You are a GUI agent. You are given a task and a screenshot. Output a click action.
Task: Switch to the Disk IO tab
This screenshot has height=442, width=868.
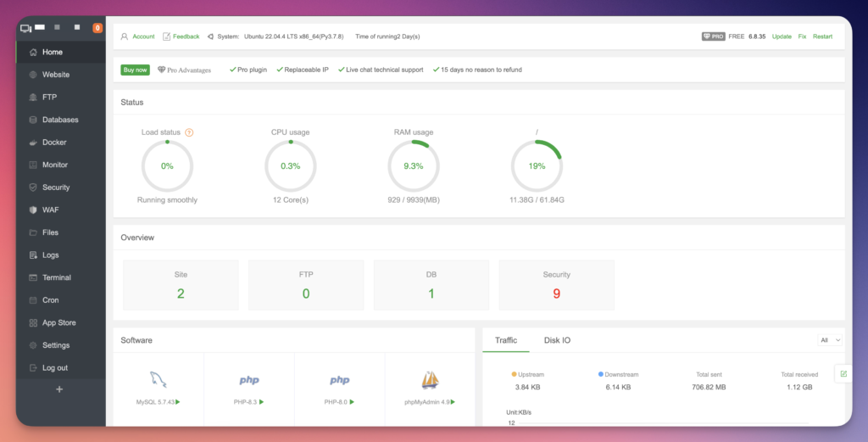[x=557, y=340]
